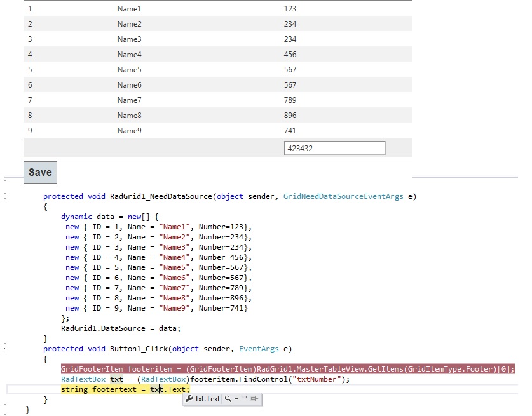This screenshot has height=416, width=532.
Task: Click the number 234 in Name2 row
Action: click(290, 24)
